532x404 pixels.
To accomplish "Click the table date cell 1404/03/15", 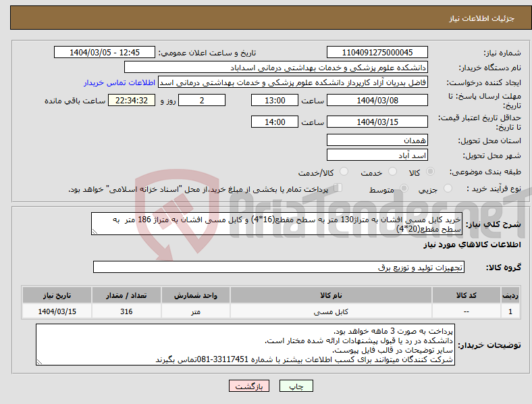I will tap(57, 311).
